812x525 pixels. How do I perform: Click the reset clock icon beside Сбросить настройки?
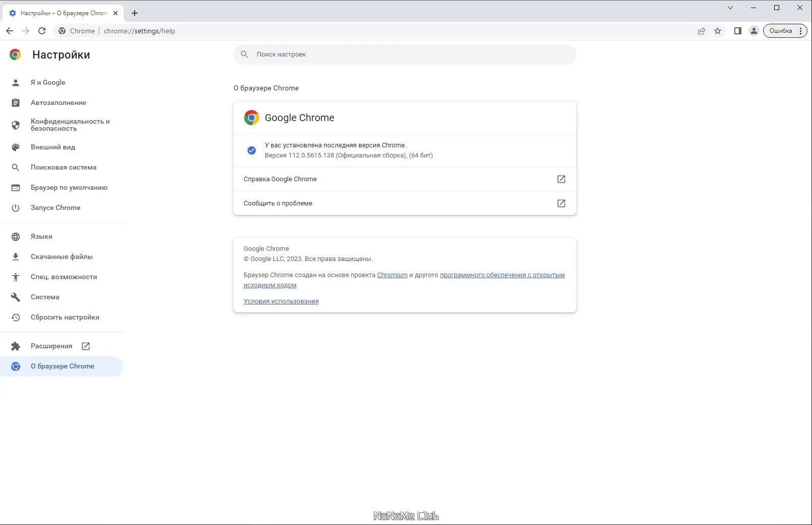click(16, 317)
